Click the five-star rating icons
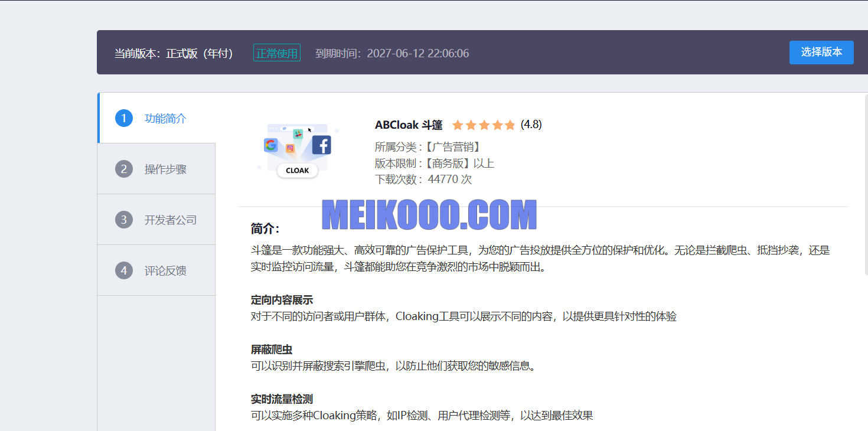Image resolution: width=868 pixels, height=431 pixels. click(x=484, y=125)
